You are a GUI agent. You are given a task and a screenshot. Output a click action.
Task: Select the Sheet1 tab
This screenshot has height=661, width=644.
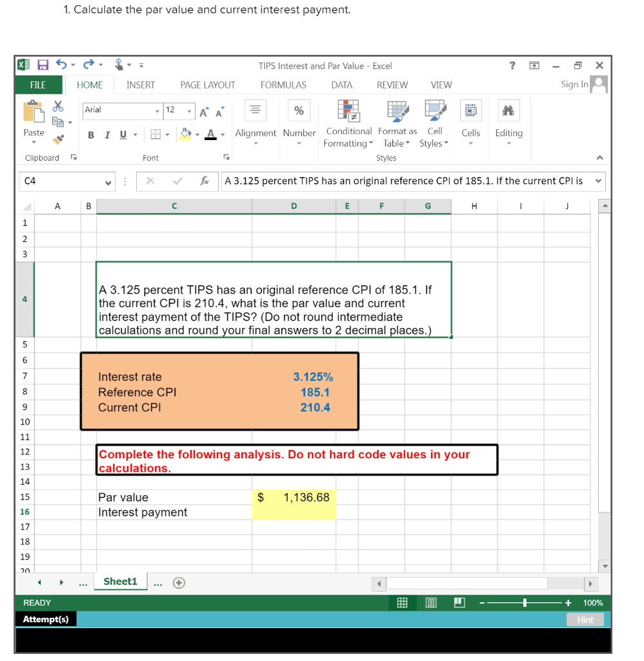(x=120, y=581)
